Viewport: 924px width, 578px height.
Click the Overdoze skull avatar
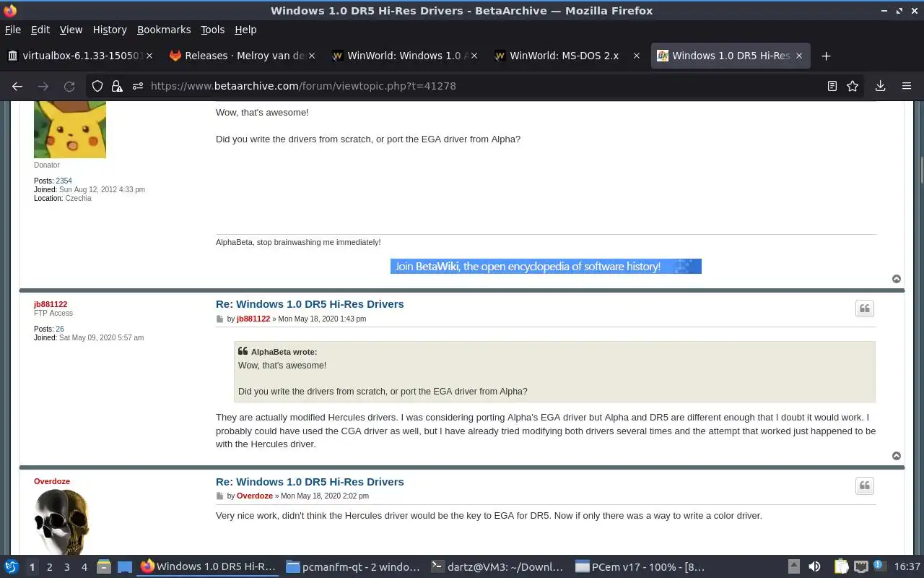[62, 522]
